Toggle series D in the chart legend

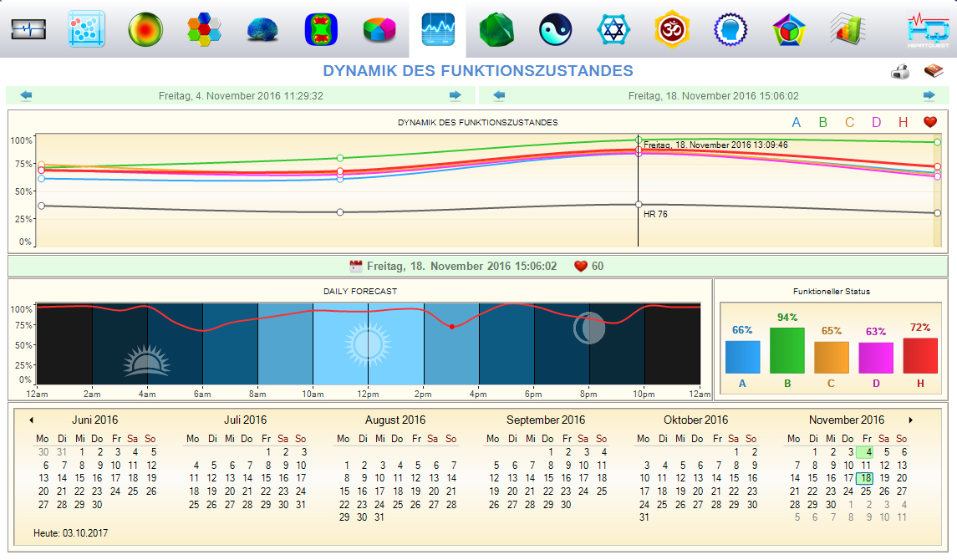point(877,122)
